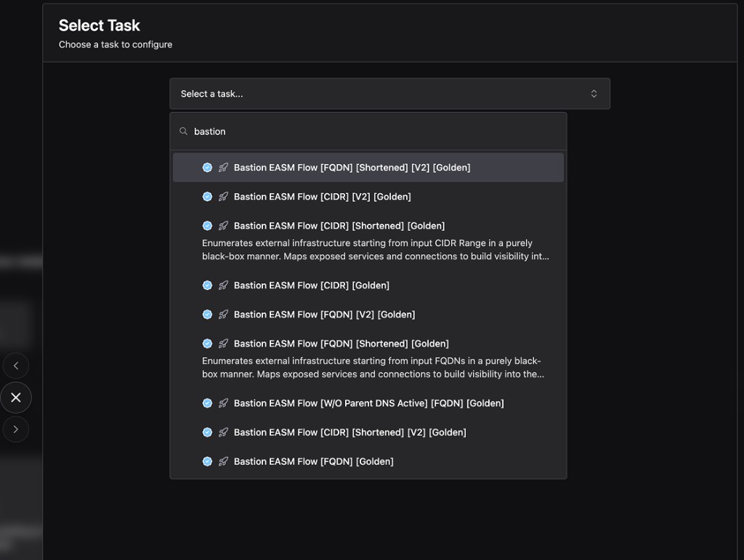This screenshot has height=560, width=744.
Task: Click rocket icon on [FQDN] [Golden] row
Action: 223,461
